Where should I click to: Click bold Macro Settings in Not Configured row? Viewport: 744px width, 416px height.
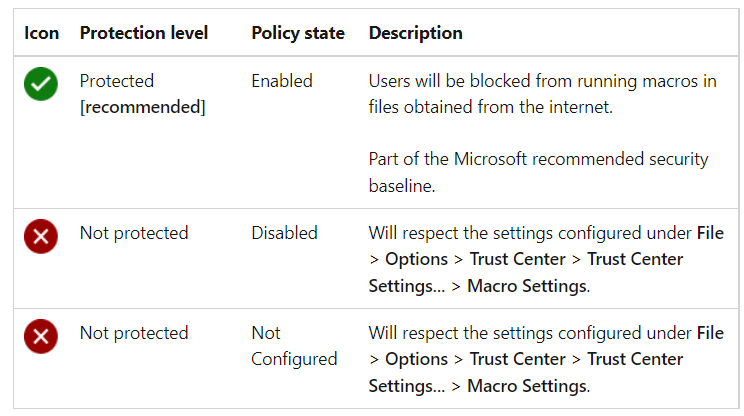pos(527,385)
